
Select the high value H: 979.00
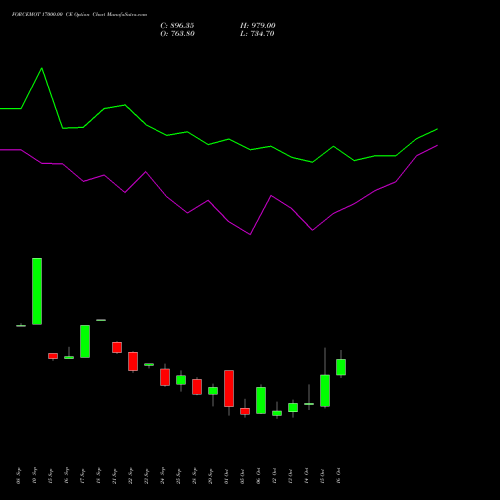pyautogui.click(x=258, y=26)
